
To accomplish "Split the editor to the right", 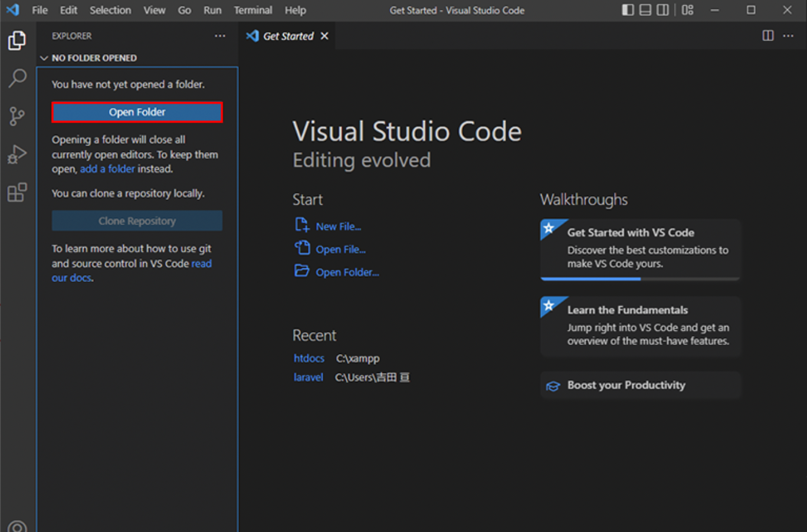I will tap(768, 36).
